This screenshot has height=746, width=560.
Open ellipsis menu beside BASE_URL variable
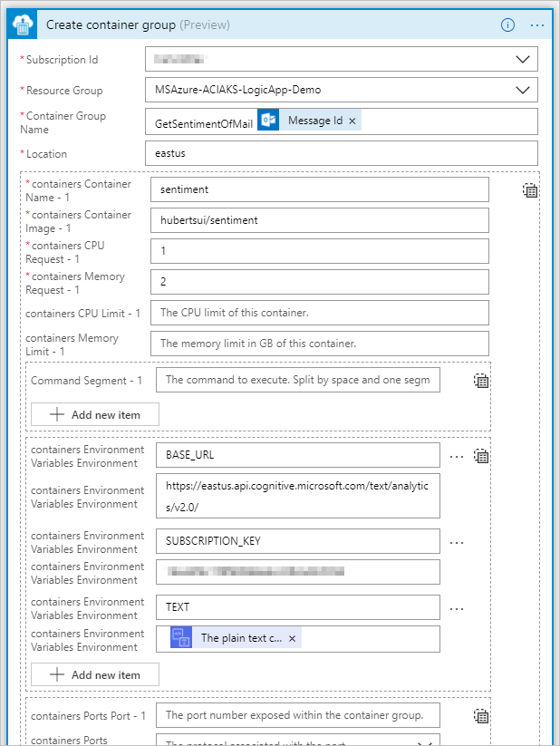pyautogui.click(x=457, y=457)
